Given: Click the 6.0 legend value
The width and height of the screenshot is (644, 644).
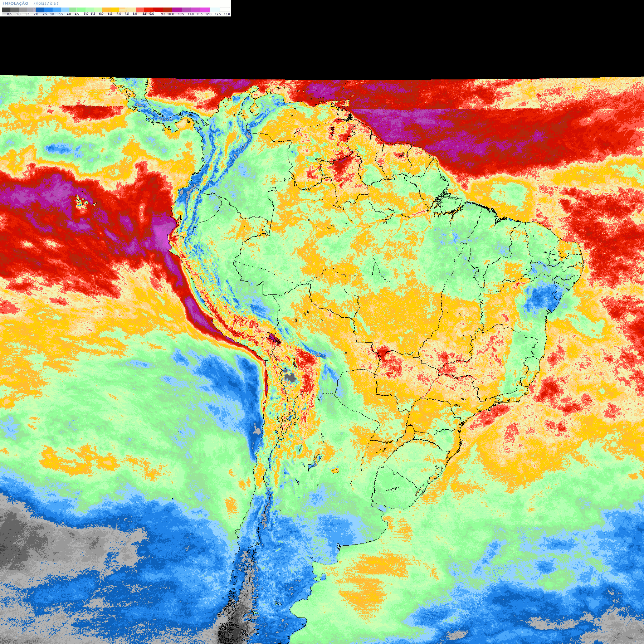Looking at the screenshot, I should 101,14.
